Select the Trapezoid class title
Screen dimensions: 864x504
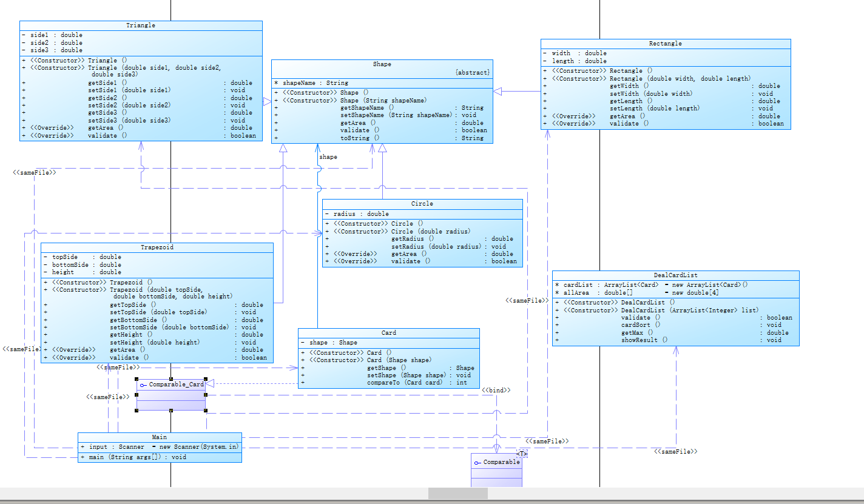[x=157, y=247]
